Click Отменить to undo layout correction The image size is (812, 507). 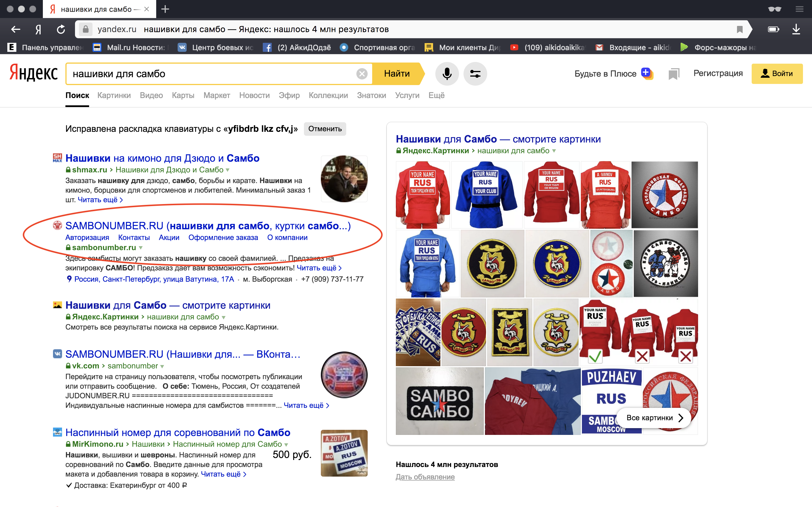(325, 129)
